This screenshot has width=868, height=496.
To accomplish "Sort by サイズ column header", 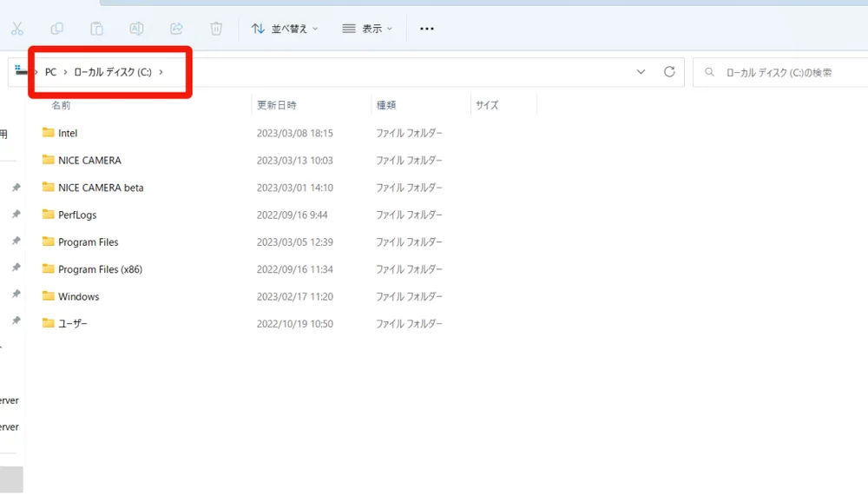I will coord(487,105).
